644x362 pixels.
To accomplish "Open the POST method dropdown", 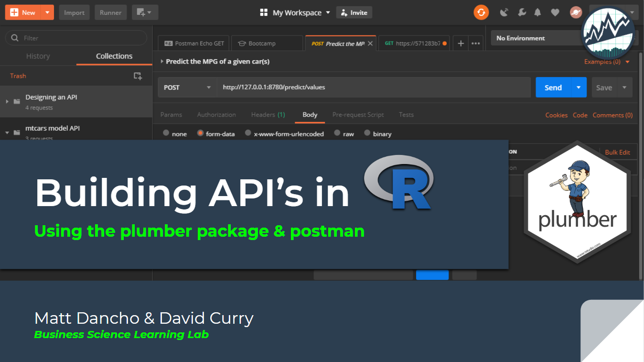I will click(187, 88).
